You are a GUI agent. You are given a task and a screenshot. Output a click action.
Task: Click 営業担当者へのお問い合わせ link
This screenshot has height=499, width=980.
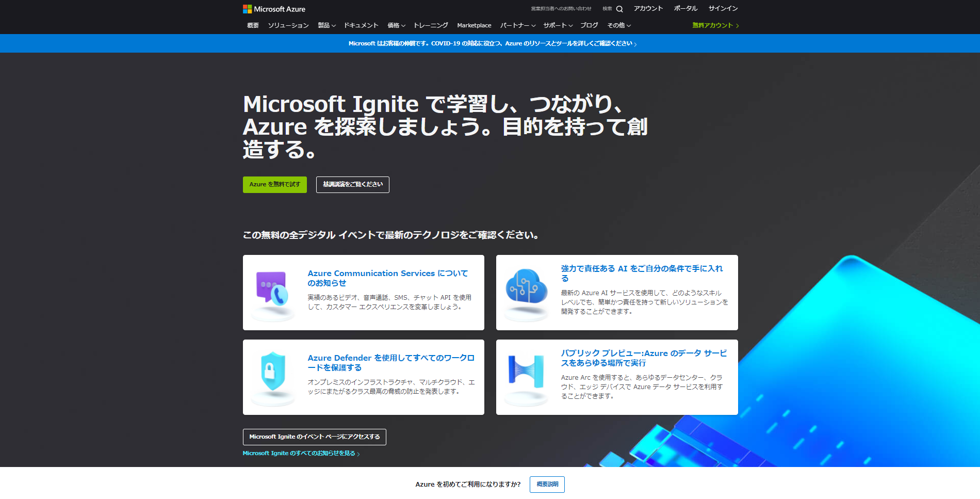(561, 9)
